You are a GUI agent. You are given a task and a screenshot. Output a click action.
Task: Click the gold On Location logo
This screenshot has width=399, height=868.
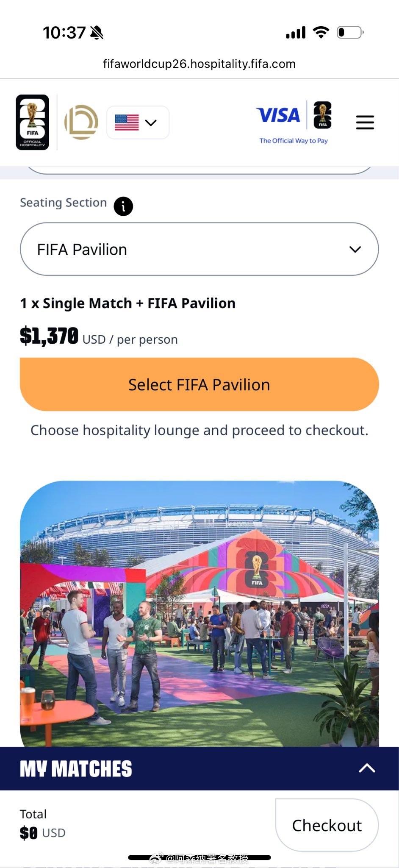[x=81, y=122]
